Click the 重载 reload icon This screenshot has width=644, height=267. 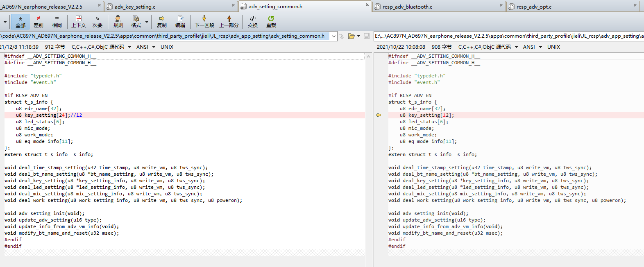[x=271, y=22]
